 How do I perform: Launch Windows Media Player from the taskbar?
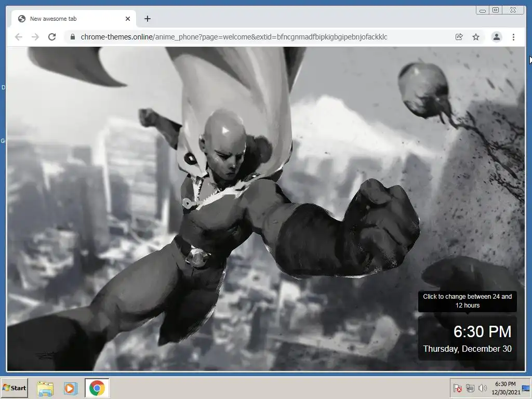coord(71,389)
